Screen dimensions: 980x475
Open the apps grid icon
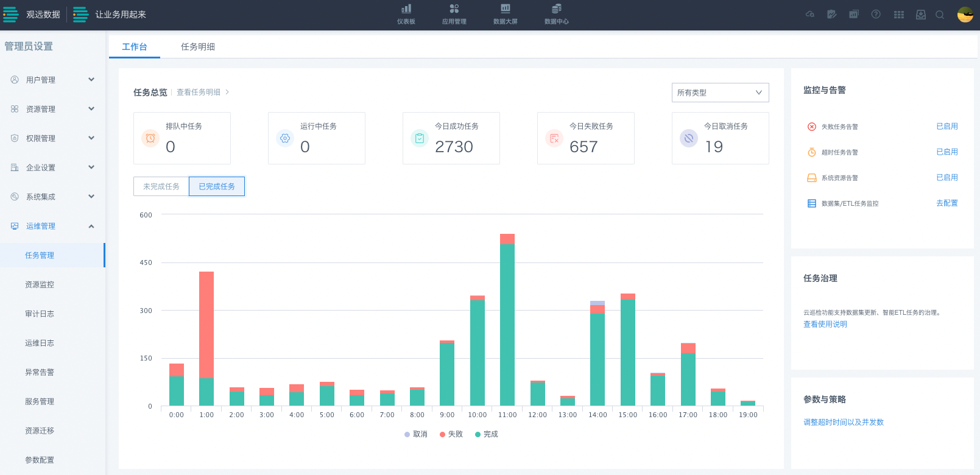pyautogui.click(x=899, y=15)
